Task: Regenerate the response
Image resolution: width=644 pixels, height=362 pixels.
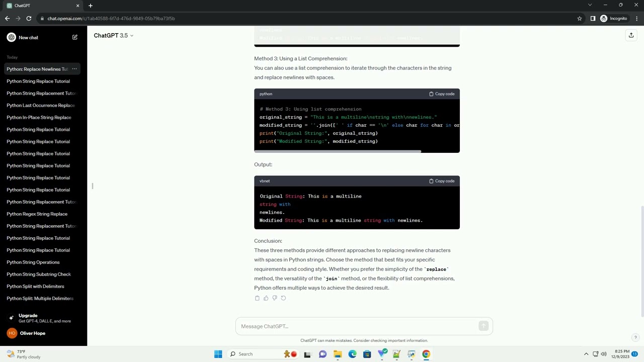Action: (x=283, y=298)
